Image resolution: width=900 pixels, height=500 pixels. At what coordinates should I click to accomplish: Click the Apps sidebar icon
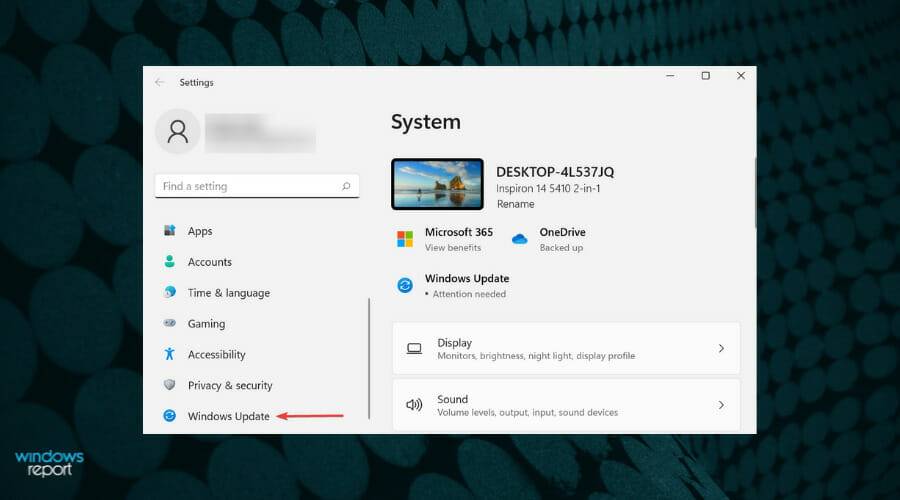169,231
